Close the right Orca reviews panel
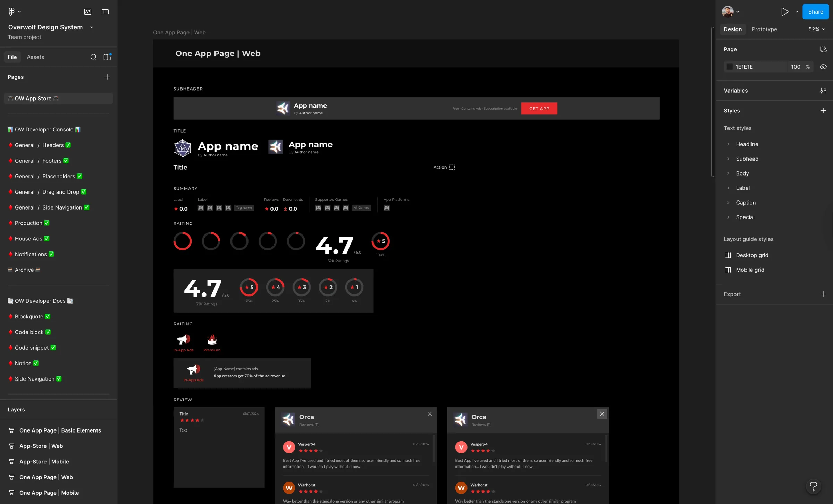 coord(602,414)
